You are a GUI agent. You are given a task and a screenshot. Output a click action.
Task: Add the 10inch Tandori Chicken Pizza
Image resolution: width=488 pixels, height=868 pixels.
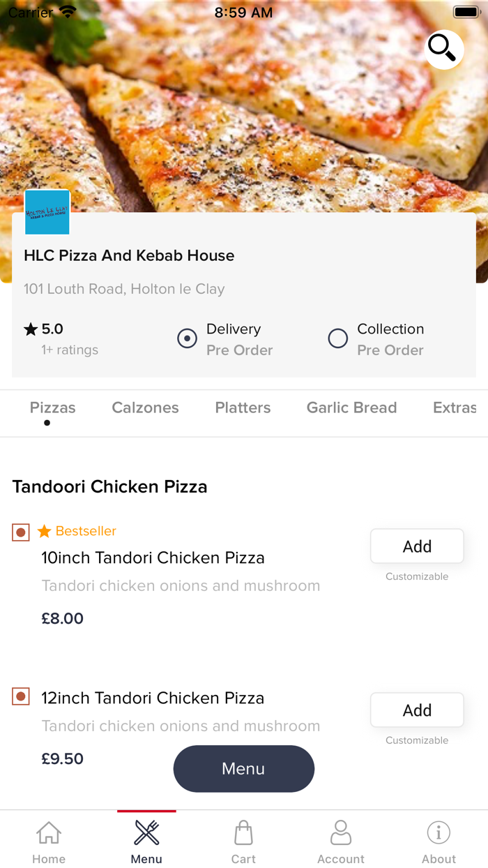pyautogui.click(x=416, y=546)
